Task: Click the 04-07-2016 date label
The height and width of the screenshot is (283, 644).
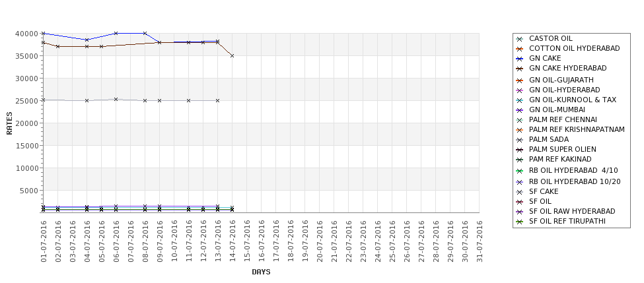Action: tap(87, 241)
